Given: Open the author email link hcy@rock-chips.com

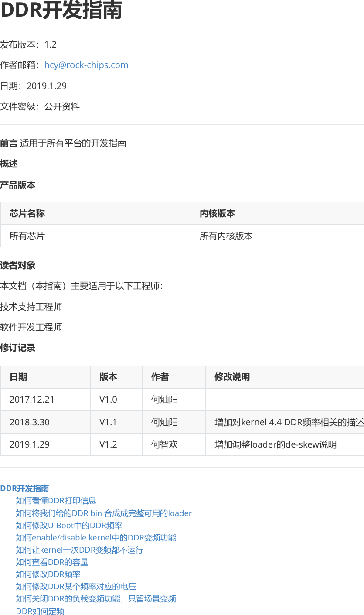Looking at the screenshot, I should 86,65.
